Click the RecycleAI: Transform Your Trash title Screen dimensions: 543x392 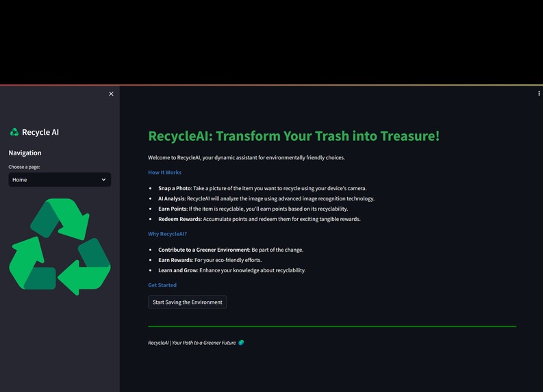pos(294,136)
